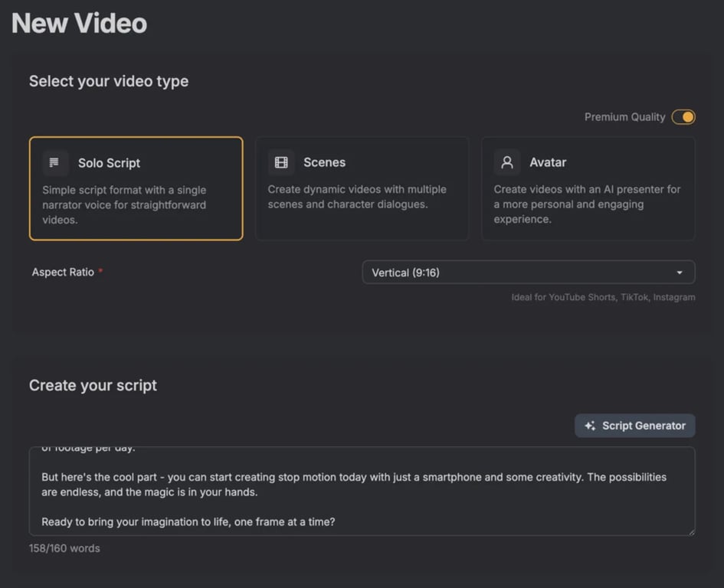Click the Avatar person icon
724x588 pixels.
click(x=506, y=162)
